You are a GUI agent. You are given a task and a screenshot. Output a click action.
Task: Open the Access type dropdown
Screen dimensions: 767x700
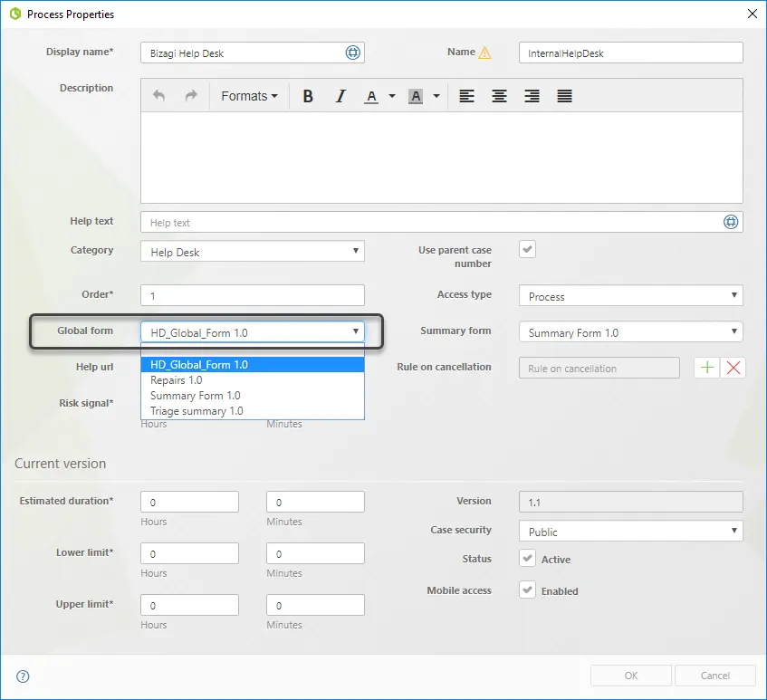tap(630, 295)
